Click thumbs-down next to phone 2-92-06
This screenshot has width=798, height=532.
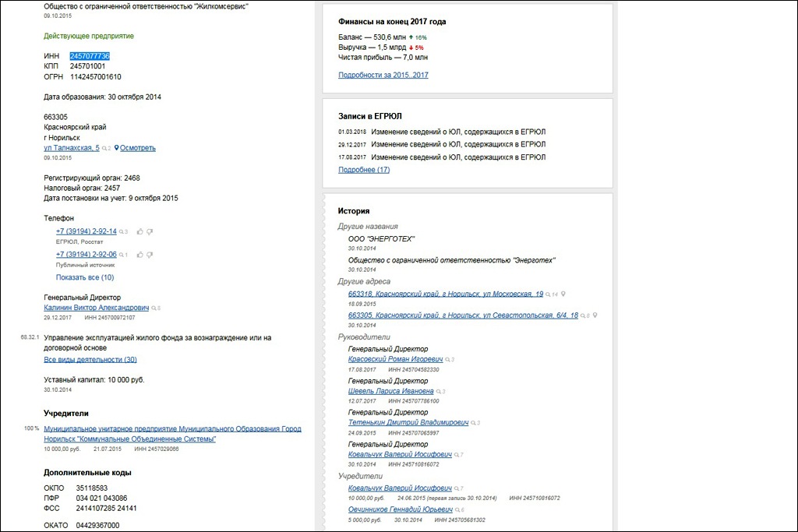coord(150,255)
